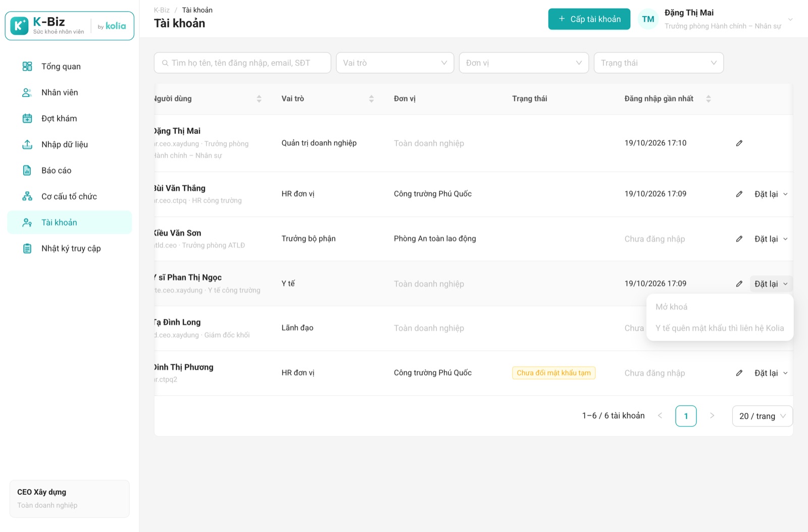Viewport: 808px width, 532px height.
Task: Toggle Đặt lại button for Phan Thị Ngọc
Action: [x=771, y=284]
